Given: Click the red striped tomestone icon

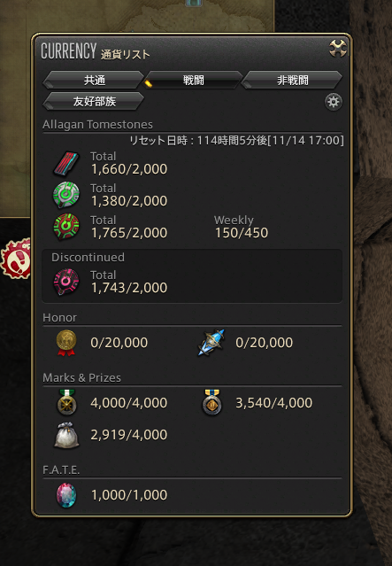Looking at the screenshot, I should tap(66, 163).
